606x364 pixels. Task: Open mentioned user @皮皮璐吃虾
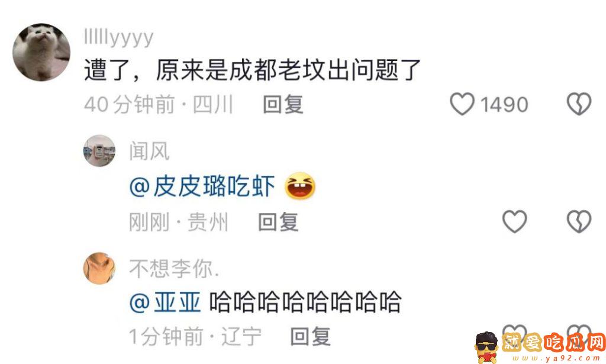202,186
